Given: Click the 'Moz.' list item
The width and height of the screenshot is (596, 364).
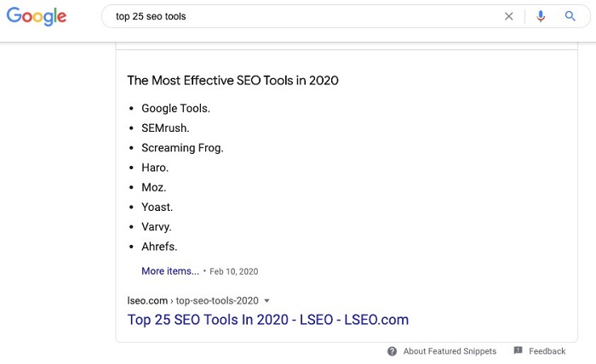Looking at the screenshot, I should coord(153,187).
